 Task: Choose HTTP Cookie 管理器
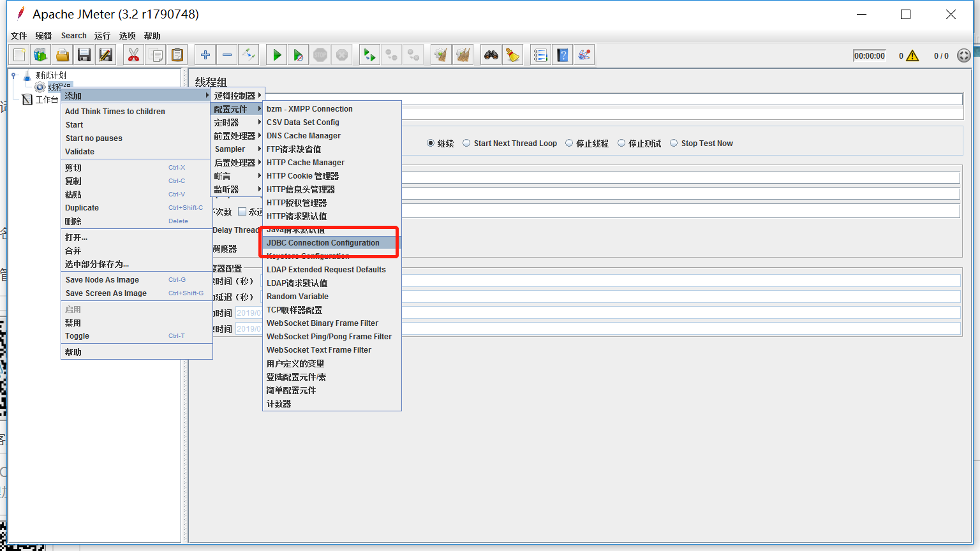(x=332, y=176)
